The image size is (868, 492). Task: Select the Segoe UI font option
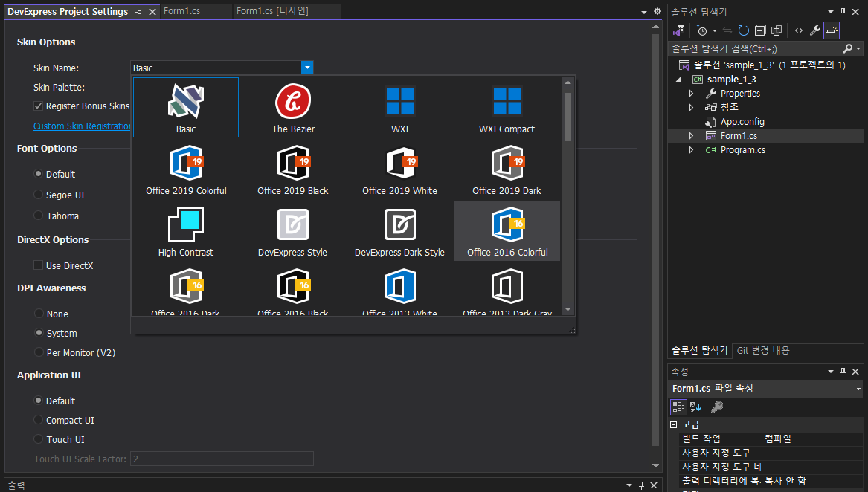point(38,194)
